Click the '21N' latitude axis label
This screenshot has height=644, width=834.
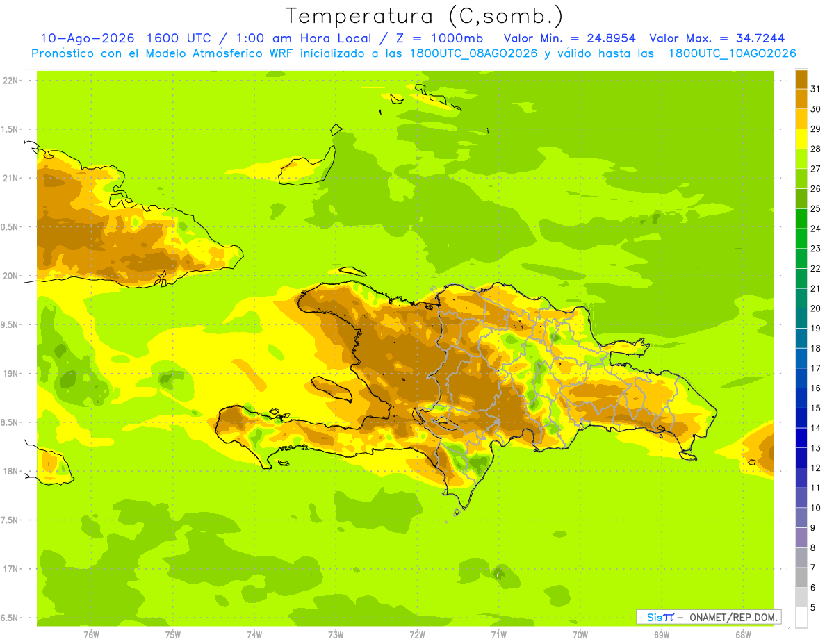pyautogui.click(x=10, y=178)
